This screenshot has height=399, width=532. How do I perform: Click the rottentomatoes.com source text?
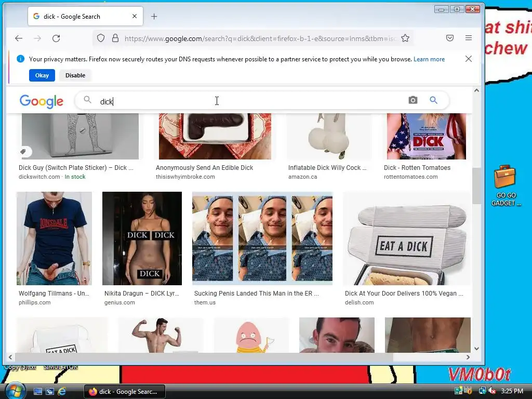(x=410, y=177)
